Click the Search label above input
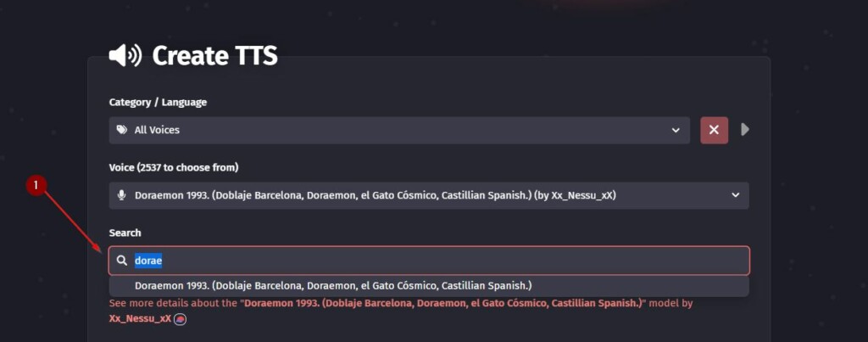Image resolution: width=868 pixels, height=342 pixels. click(125, 233)
